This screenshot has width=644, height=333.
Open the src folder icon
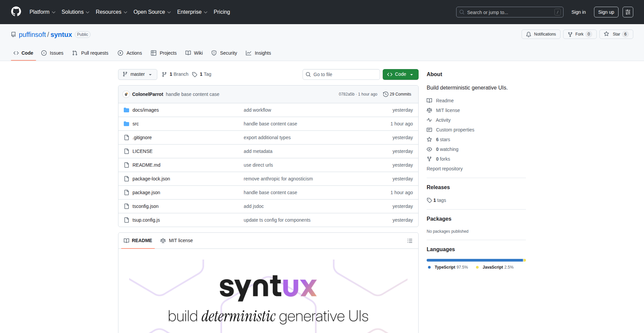pos(126,123)
